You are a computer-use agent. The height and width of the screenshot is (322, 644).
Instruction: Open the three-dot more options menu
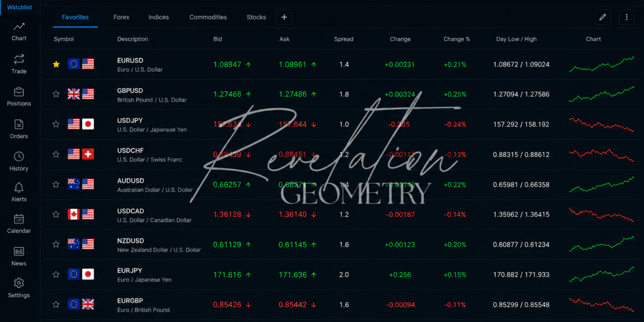pyautogui.click(x=626, y=17)
